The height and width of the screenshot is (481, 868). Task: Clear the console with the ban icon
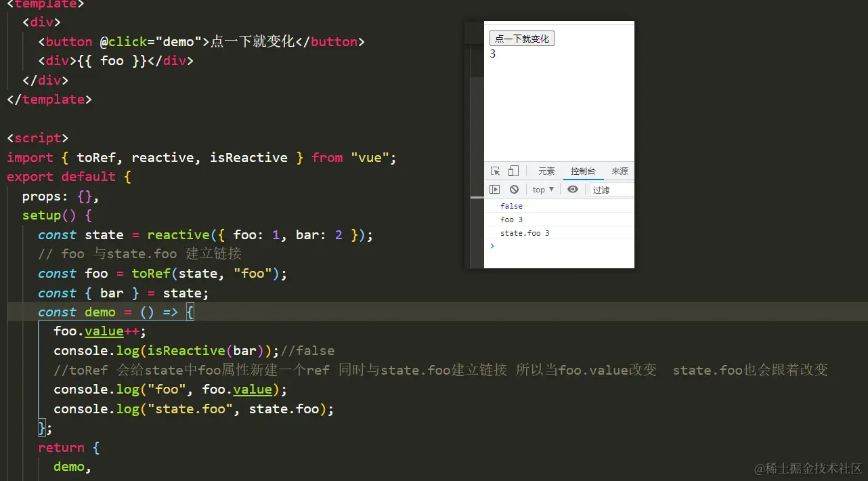(x=514, y=190)
